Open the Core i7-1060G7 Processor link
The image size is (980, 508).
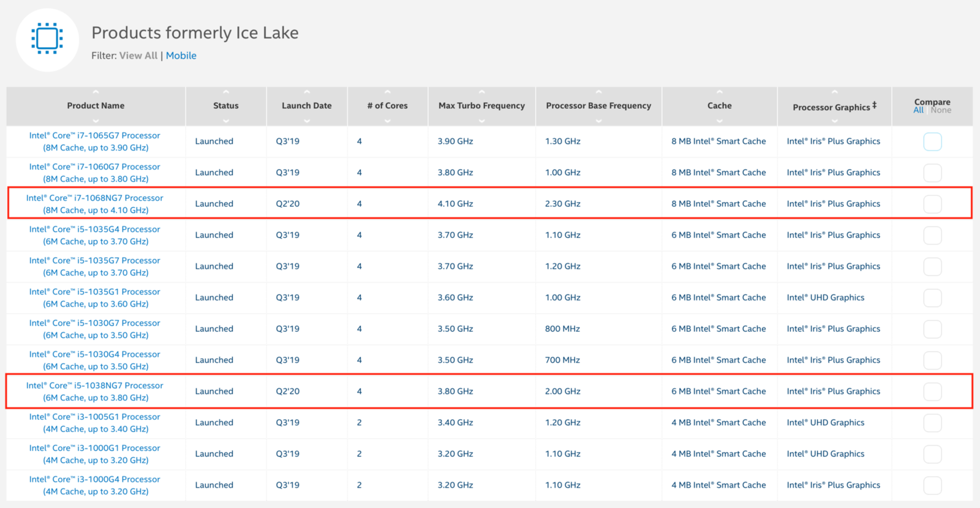pyautogui.click(x=96, y=173)
